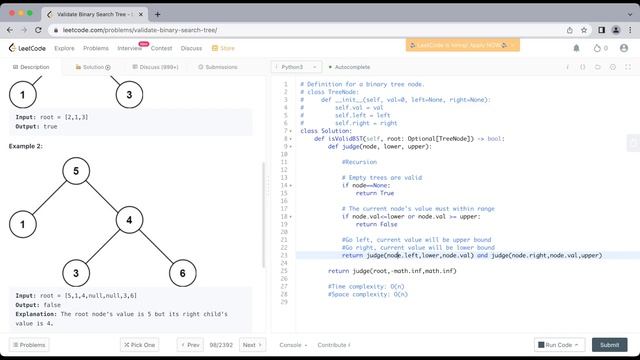
Task: Go to the Next problem
Action: tap(252, 345)
